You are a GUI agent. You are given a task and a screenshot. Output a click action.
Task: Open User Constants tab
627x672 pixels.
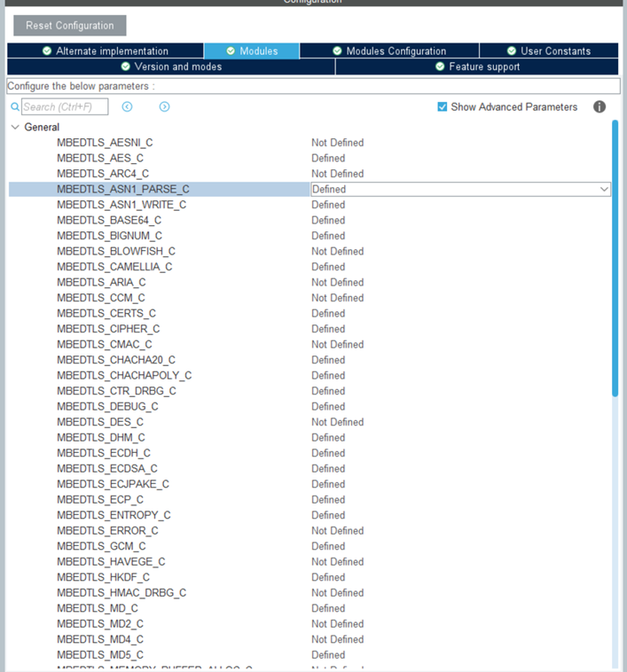tap(549, 51)
